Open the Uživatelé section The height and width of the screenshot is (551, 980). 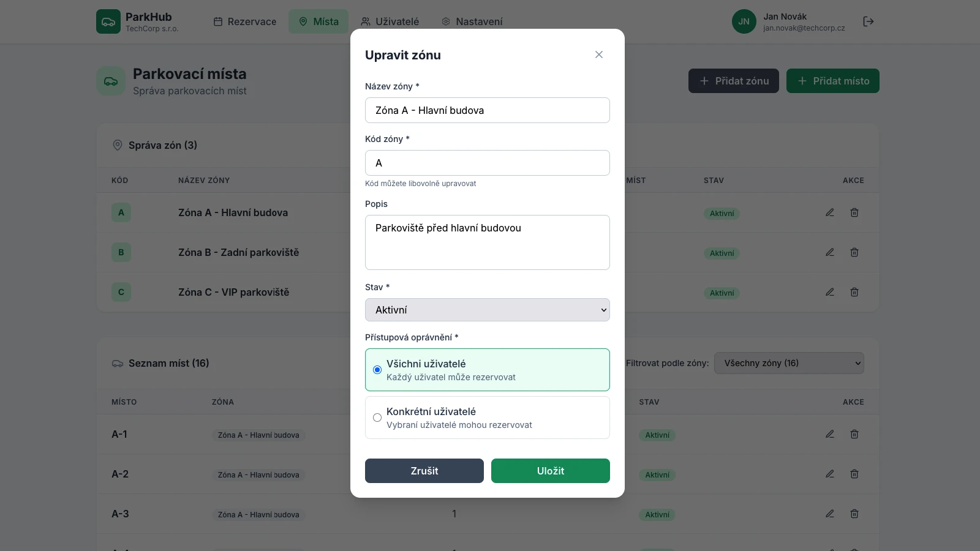(x=390, y=21)
